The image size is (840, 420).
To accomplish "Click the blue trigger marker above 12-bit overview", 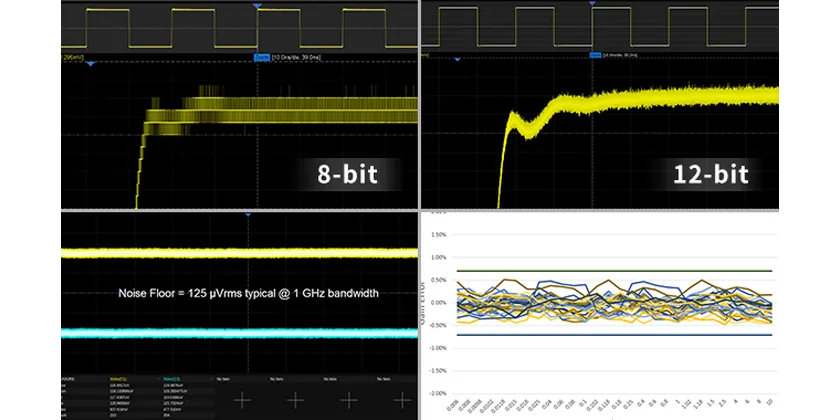I will 592,3.
